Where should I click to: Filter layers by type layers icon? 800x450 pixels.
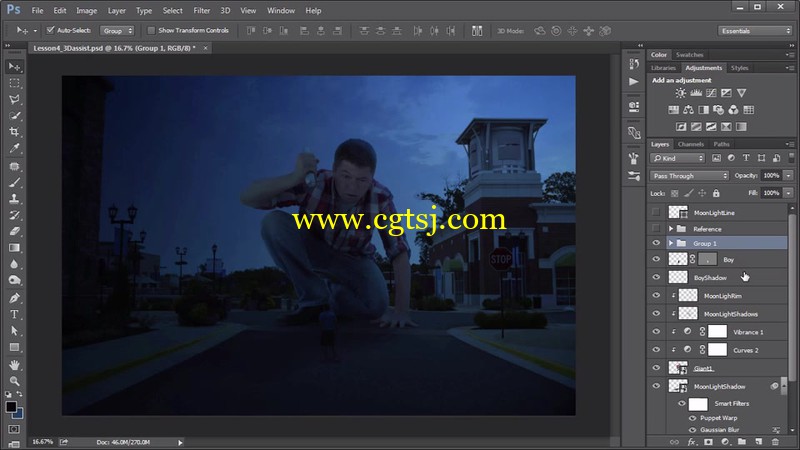[x=746, y=158]
